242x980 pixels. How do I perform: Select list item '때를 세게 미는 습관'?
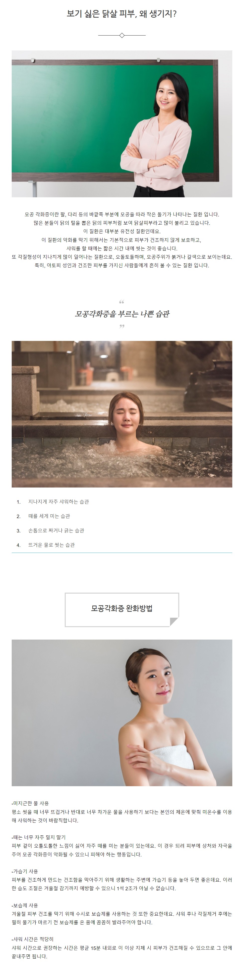pyautogui.click(x=49, y=516)
